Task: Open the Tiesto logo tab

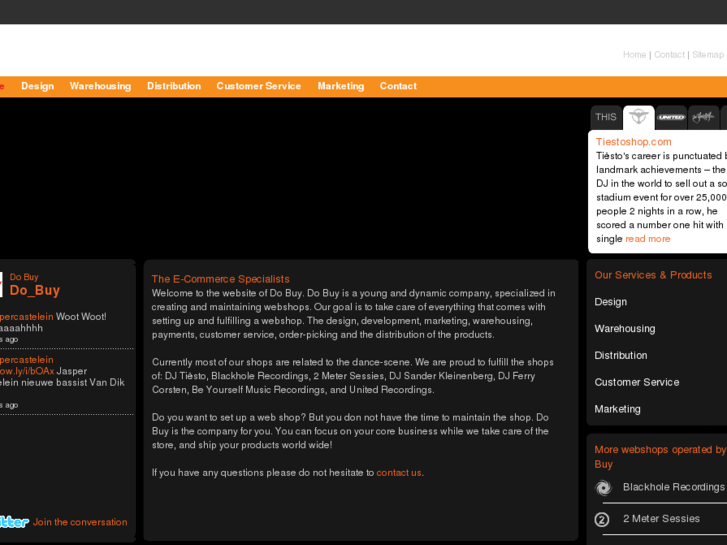Action: pyautogui.click(x=638, y=117)
